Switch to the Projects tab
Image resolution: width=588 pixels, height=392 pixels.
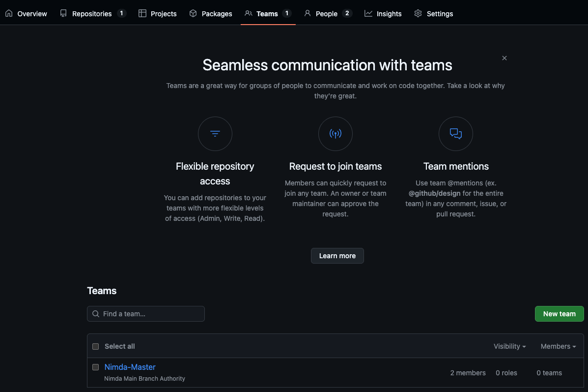pyautogui.click(x=158, y=13)
